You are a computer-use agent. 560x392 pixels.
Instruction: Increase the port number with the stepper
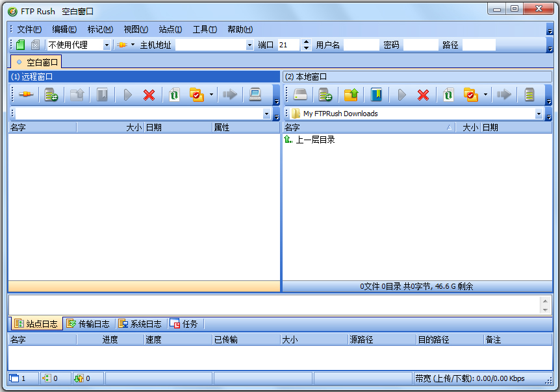tap(305, 42)
